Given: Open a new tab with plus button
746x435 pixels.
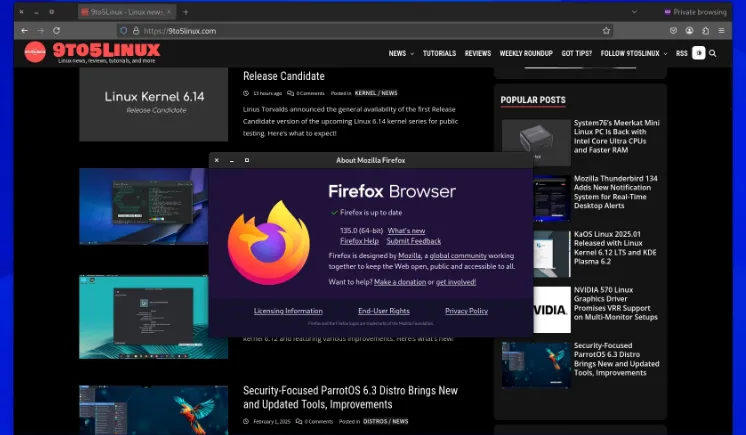Looking at the screenshot, I should point(186,12).
